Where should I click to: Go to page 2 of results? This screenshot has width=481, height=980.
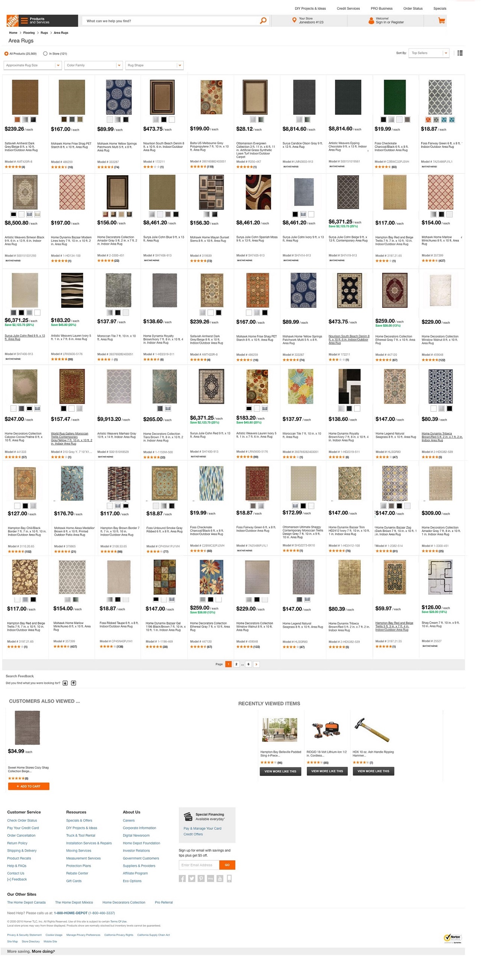(236, 664)
